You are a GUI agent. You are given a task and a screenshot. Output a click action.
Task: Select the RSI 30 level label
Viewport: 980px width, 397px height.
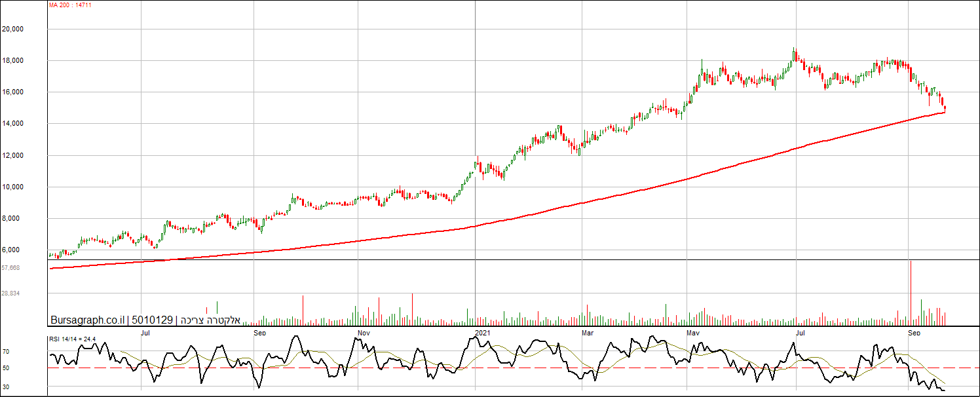[6, 387]
